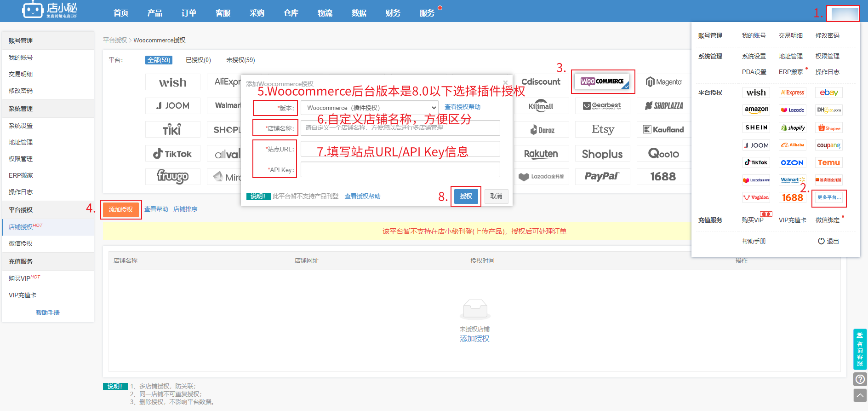Select the Fruugo platform tile

pos(173,177)
